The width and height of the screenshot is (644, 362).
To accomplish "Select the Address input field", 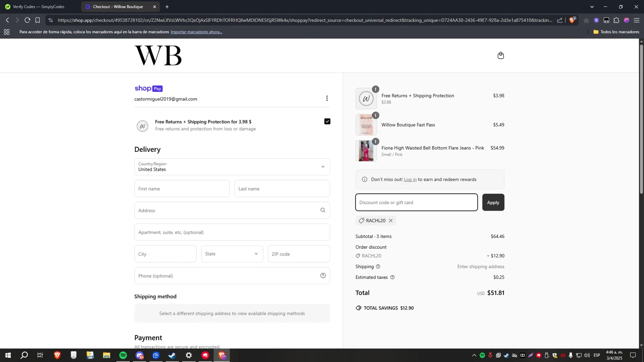I will click(x=232, y=210).
